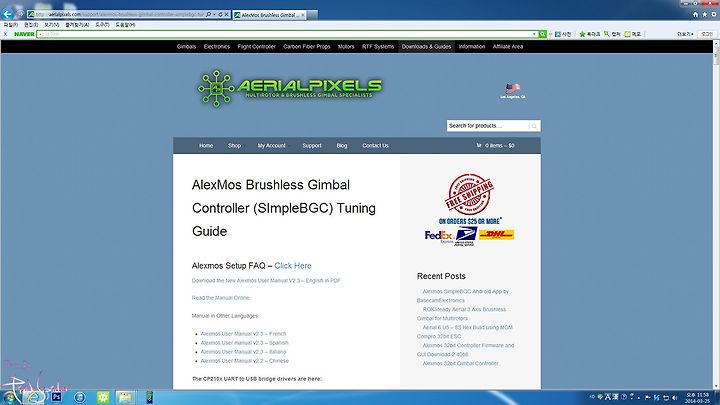The height and width of the screenshot is (405, 720).
Task: Open Downloads & Guides navigation item
Action: click(426, 46)
